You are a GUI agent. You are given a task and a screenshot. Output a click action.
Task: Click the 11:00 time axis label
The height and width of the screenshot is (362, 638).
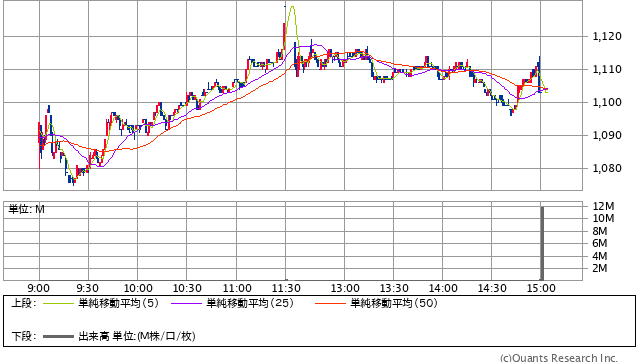click(237, 288)
